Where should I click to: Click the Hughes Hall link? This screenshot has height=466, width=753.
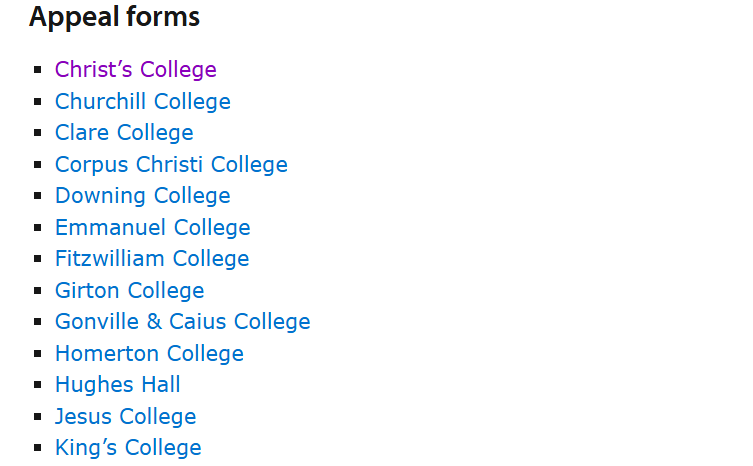pyautogui.click(x=117, y=385)
